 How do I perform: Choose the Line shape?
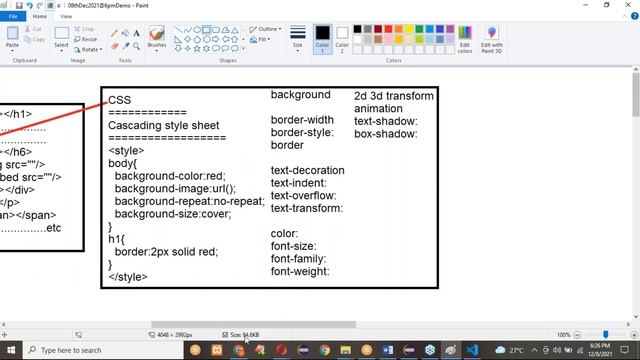click(x=178, y=30)
